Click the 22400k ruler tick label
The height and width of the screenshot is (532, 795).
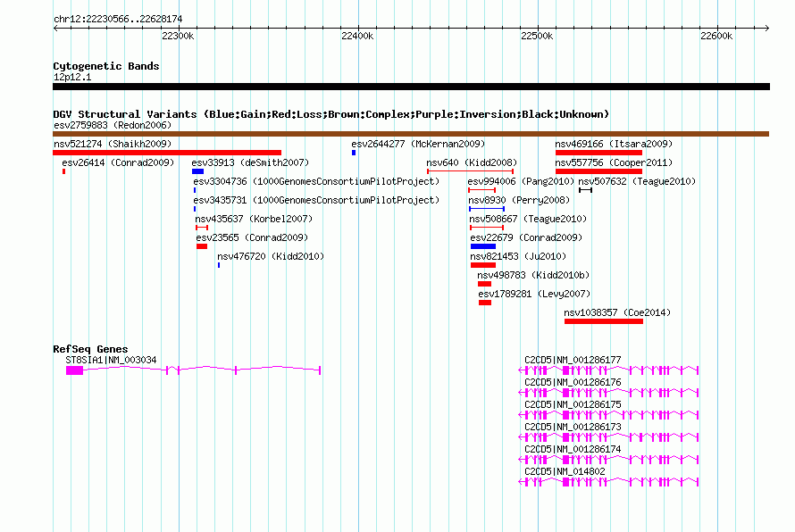357,36
